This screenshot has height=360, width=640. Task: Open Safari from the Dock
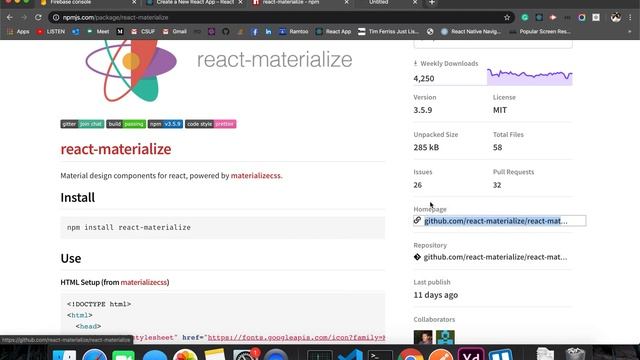coord(94,355)
